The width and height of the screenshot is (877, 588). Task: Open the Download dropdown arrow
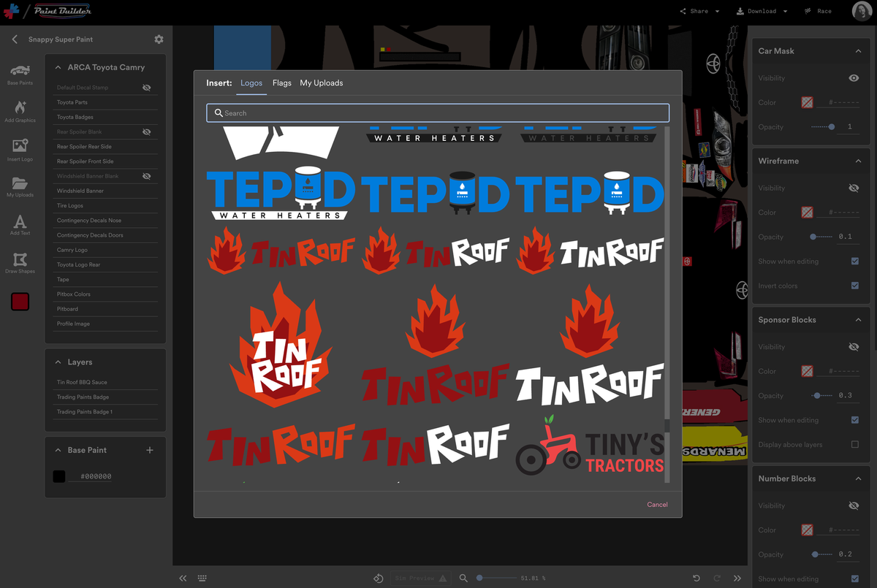coord(786,12)
